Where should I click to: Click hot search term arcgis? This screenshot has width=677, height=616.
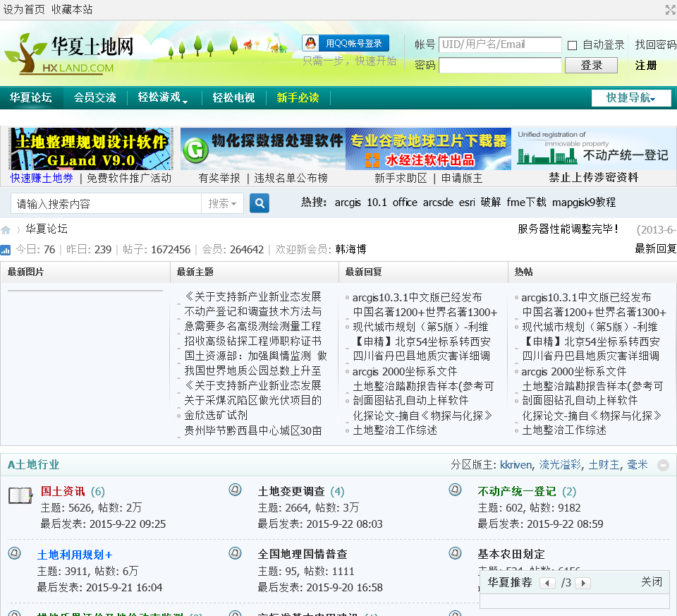coord(348,203)
